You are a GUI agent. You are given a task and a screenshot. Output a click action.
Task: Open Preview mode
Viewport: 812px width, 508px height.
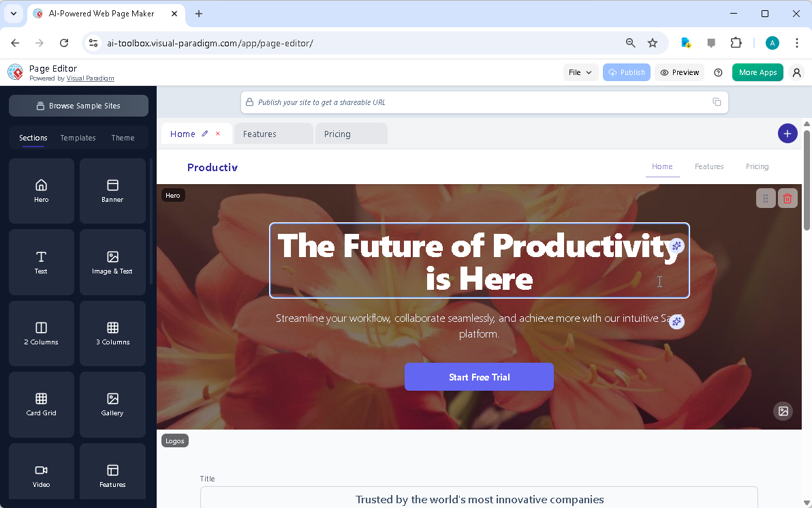coord(679,72)
